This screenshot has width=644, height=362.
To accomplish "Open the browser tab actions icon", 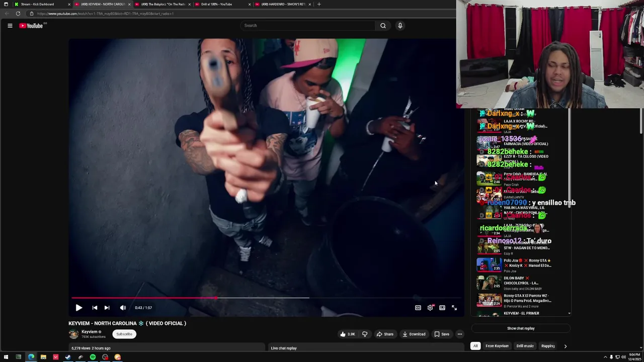I will 6,4.
